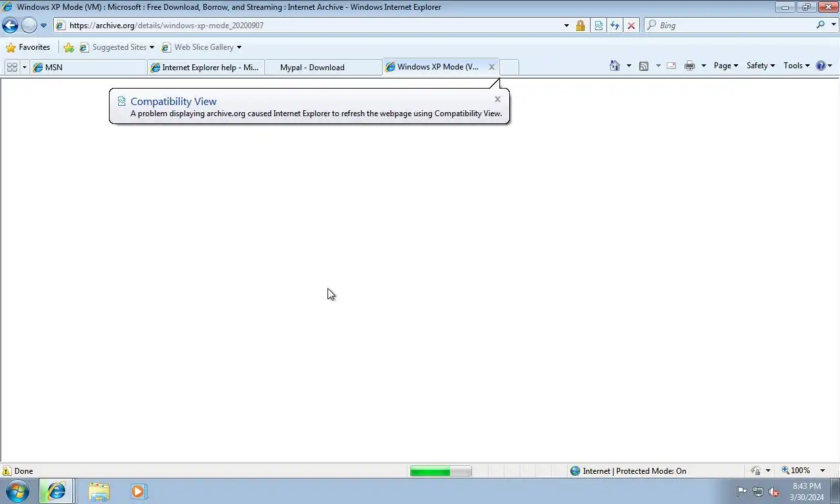840x504 pixels.
Task: Open the Quick Tabs view
Action: 12,67
